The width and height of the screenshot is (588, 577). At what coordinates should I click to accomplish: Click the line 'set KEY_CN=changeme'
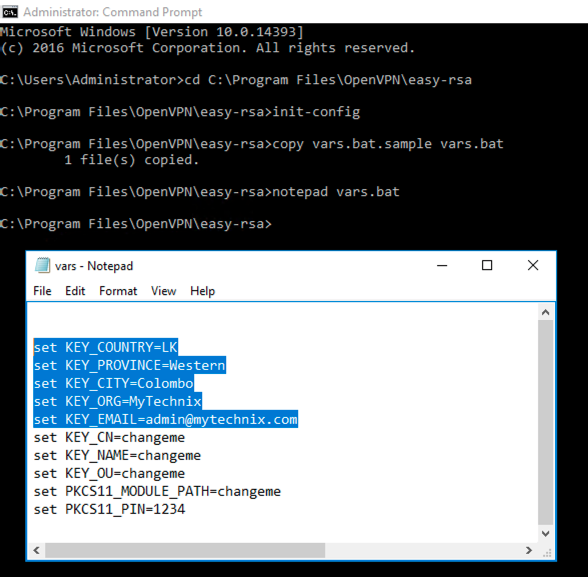[109, 438]
